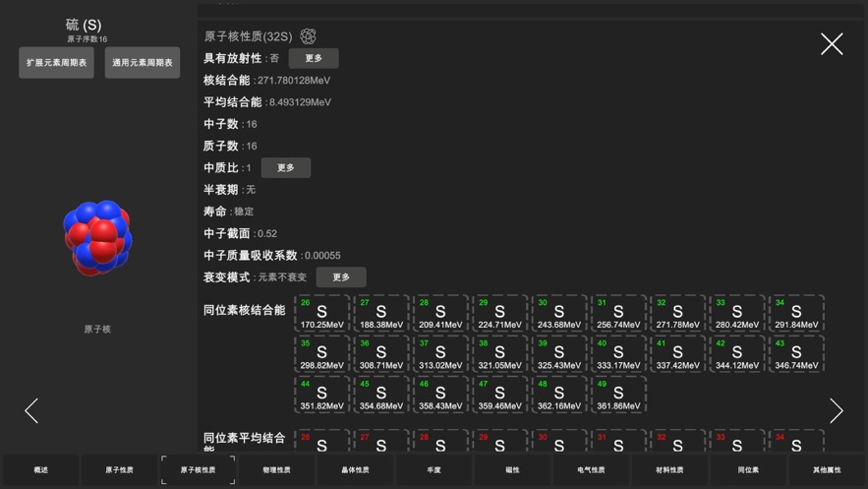Go to previous element with left arrow

click(x=31, y=410)
